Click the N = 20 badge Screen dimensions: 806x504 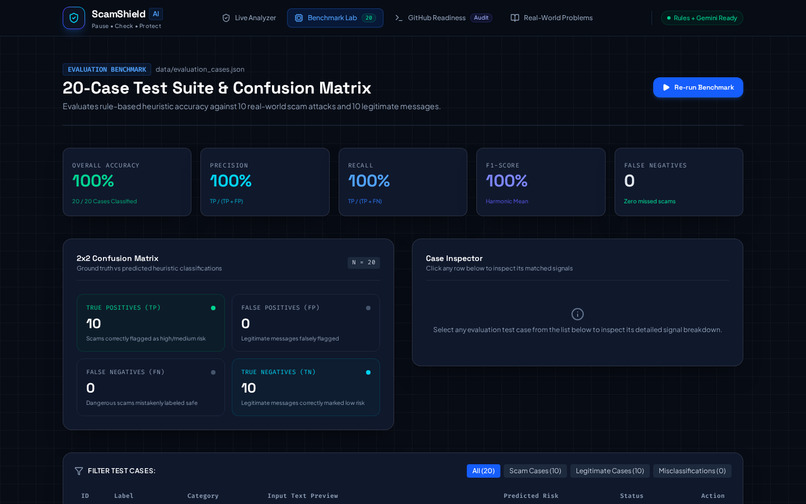click(363, 262)
